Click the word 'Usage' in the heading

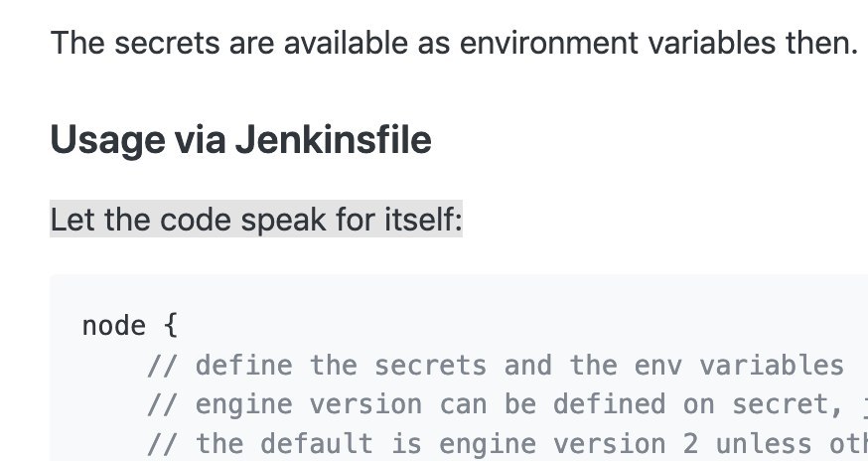point(107,141)
